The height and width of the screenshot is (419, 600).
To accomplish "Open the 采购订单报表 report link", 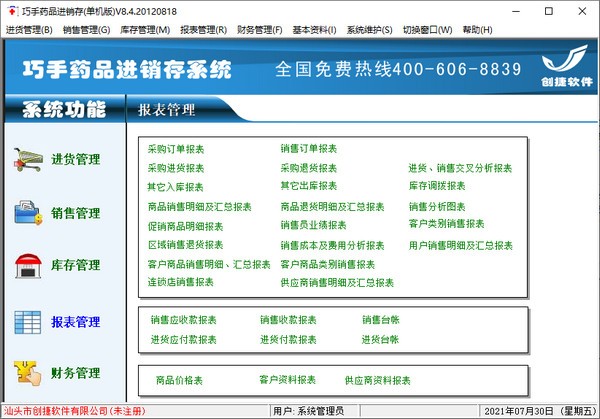I will point(175,149).
